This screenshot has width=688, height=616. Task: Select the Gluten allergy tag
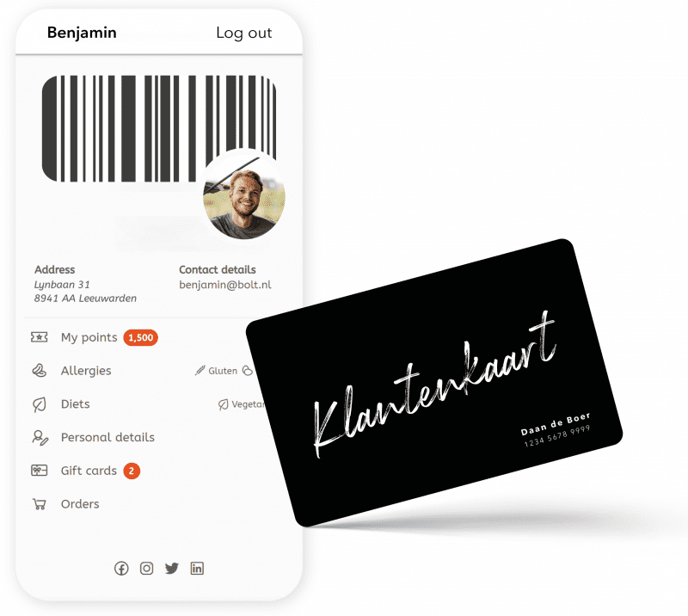pos(217,371)
